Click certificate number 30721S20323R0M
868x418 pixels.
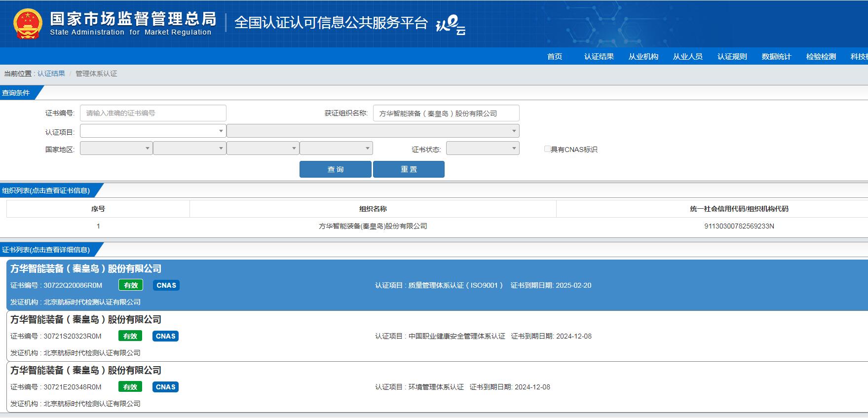(x=73, y=336)
